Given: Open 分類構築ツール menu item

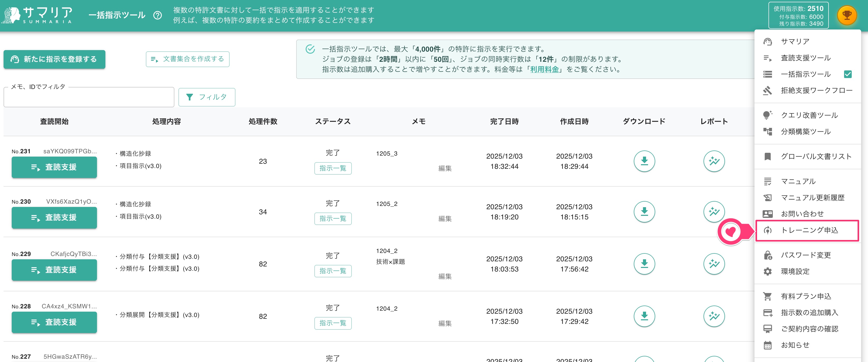Looking at the screenshot, I should pos(808,131).
